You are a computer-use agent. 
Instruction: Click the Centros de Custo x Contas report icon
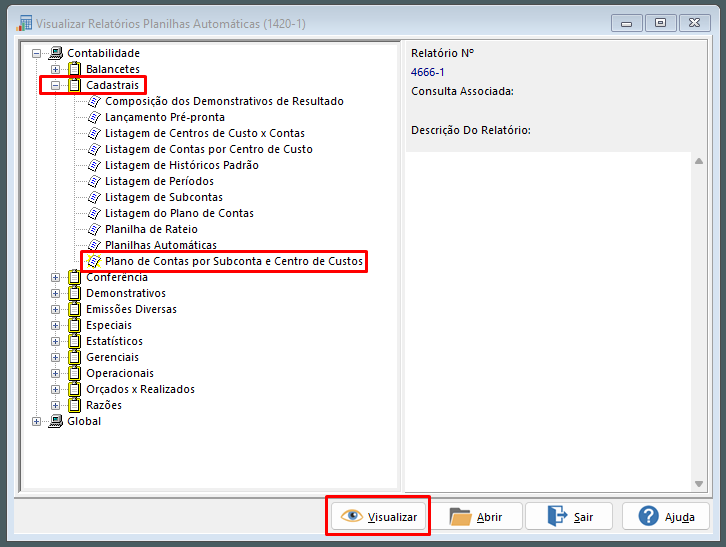(94, 133)
